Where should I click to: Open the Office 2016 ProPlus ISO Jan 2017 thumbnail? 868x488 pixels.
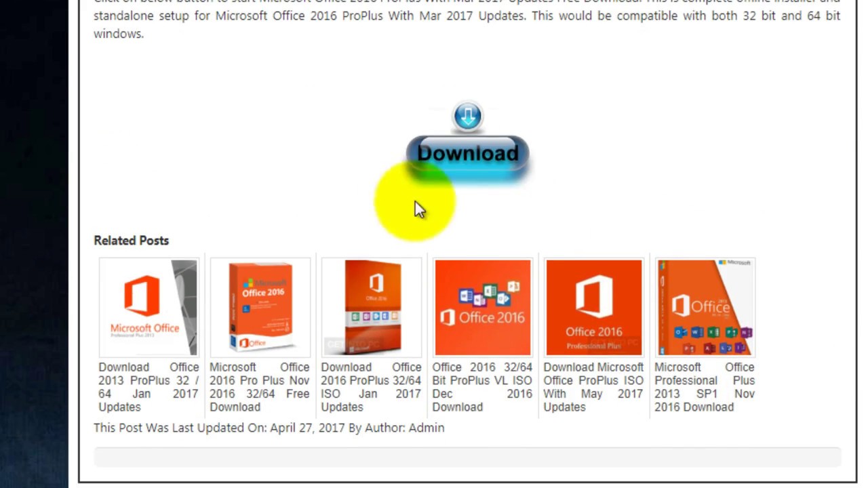click(x=371, y=307)
